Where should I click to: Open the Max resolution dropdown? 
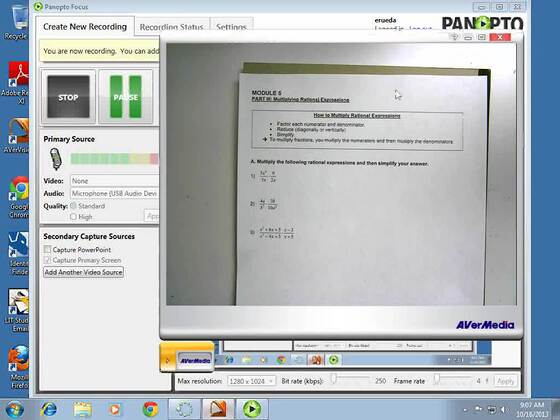coord(251,381)
